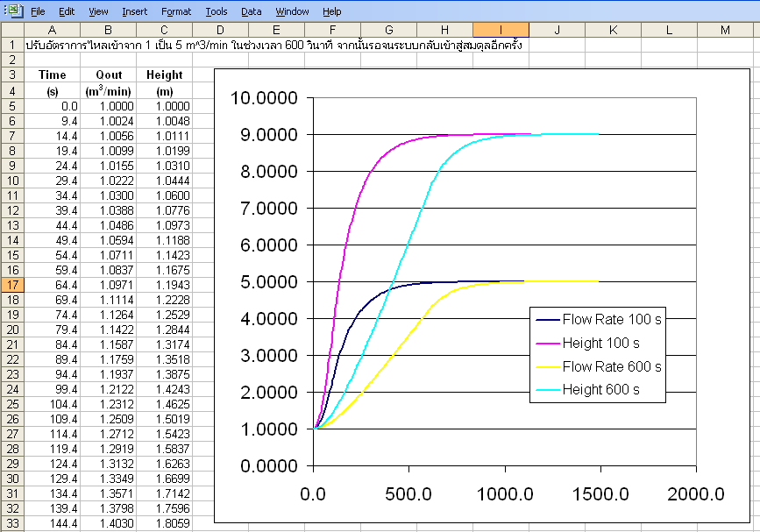The height and width of the screenshot is (532, 760).
Task: Select column F header
Action: pyautogui.click(x=332, y=30)
